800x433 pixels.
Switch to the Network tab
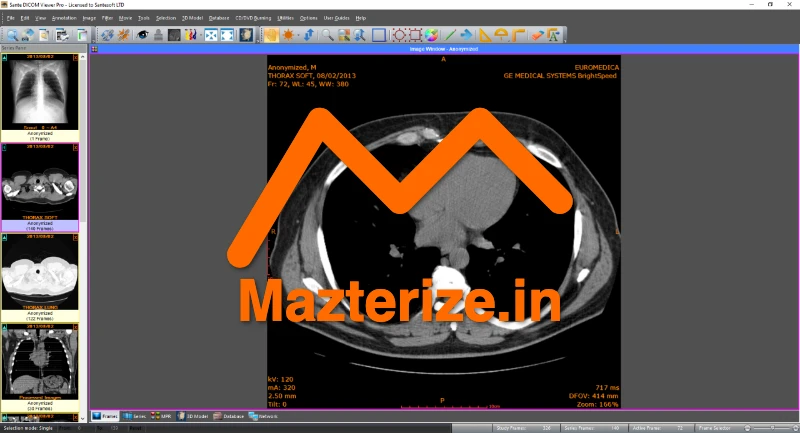point(263,416)
